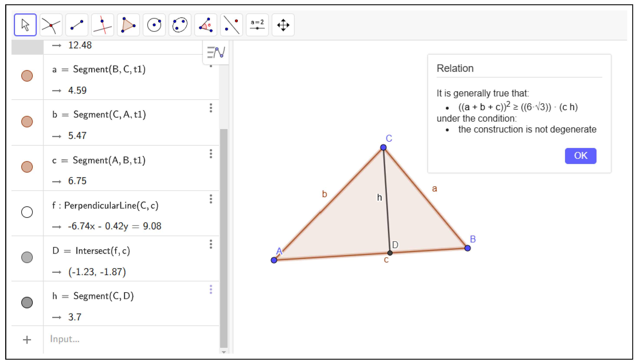Pick the Perpendicular Line tool
Image resolution: width=639 pixels, height=364 pixels.
coord(103,25)
